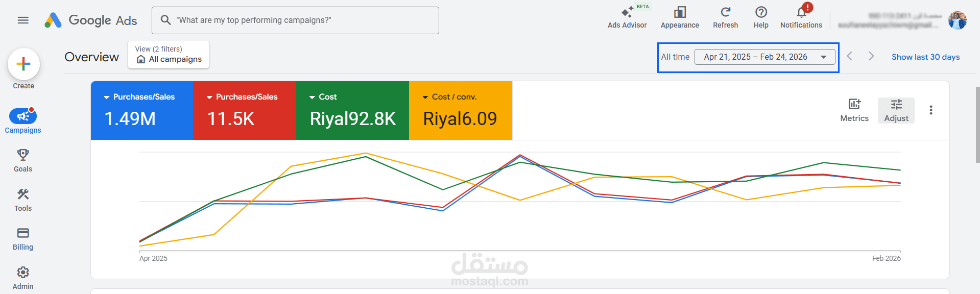Image resolution: width=980 pixels, height=294 pixels.
Task: Open Admin in the sidebar
Action: click(23, 278)
